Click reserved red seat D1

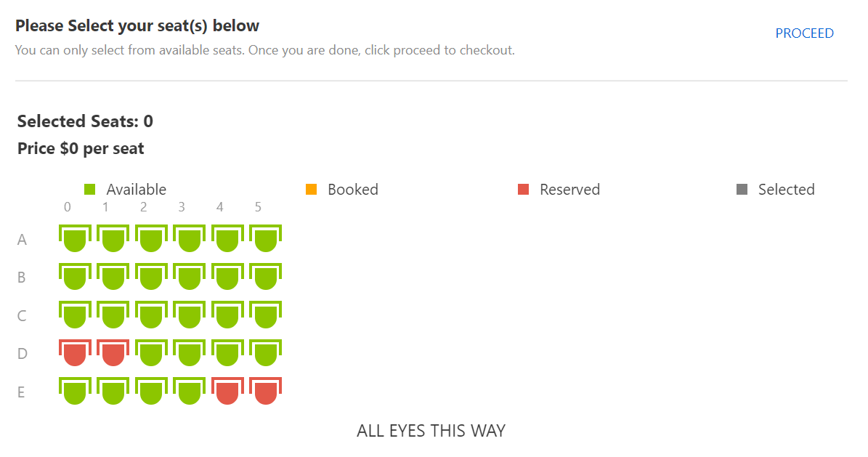[113, 353]
